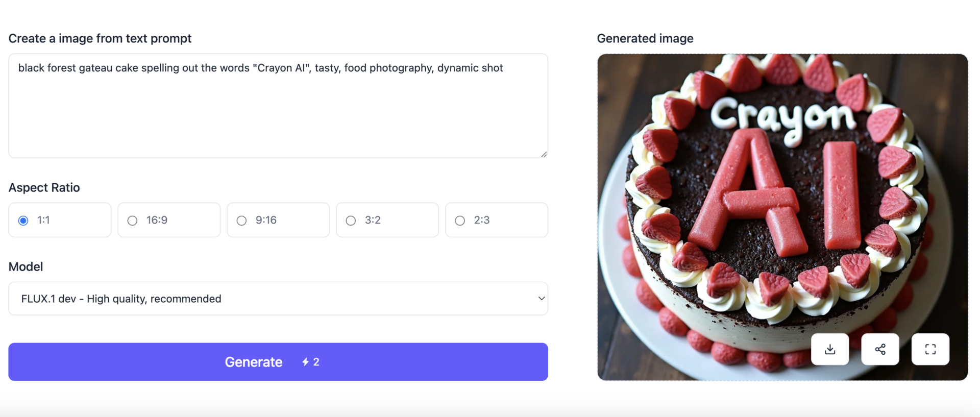Screen dimensions: 980x417
Task: Open the FLUX.1 dev model dropdown
Action: coord(278,299)
